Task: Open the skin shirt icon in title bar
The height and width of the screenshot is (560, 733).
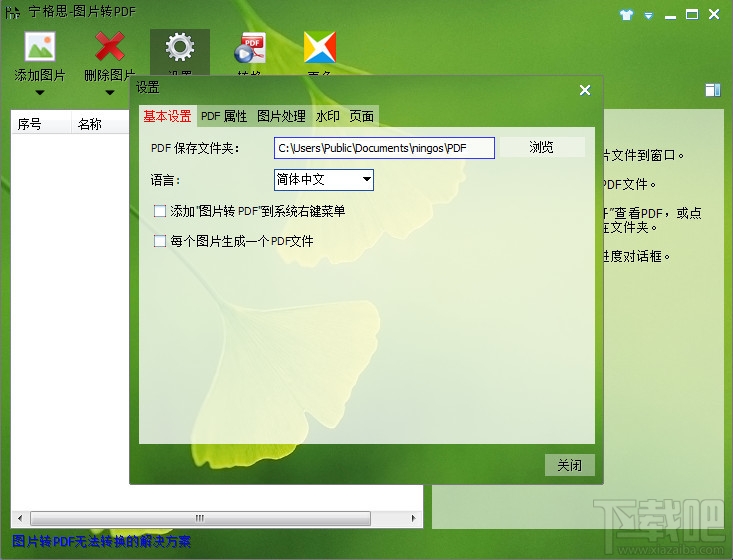Action: (626, 15)
